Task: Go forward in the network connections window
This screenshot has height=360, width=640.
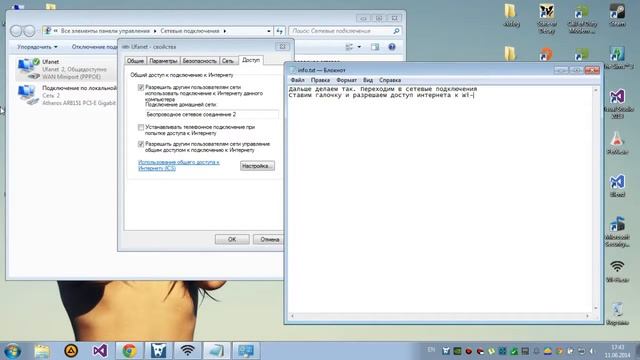Action: click(29, 31)
